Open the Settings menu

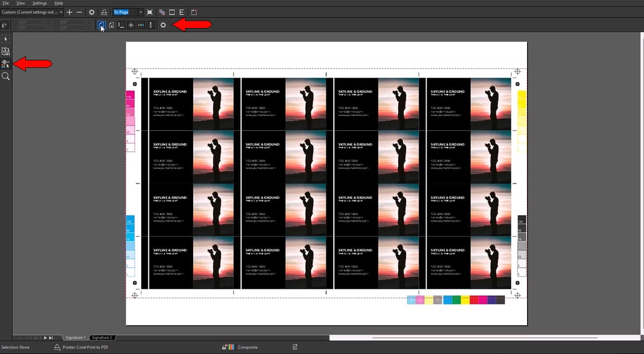click(39, 3)
